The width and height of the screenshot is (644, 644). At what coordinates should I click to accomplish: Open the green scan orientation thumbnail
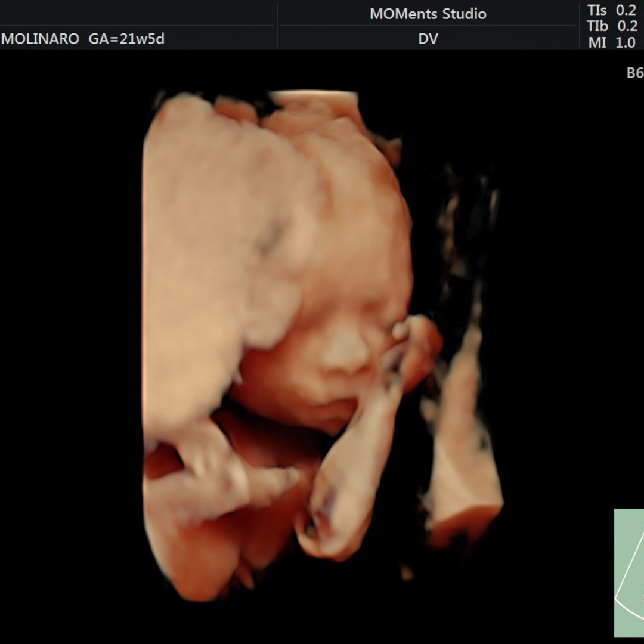tap(628, 572)
